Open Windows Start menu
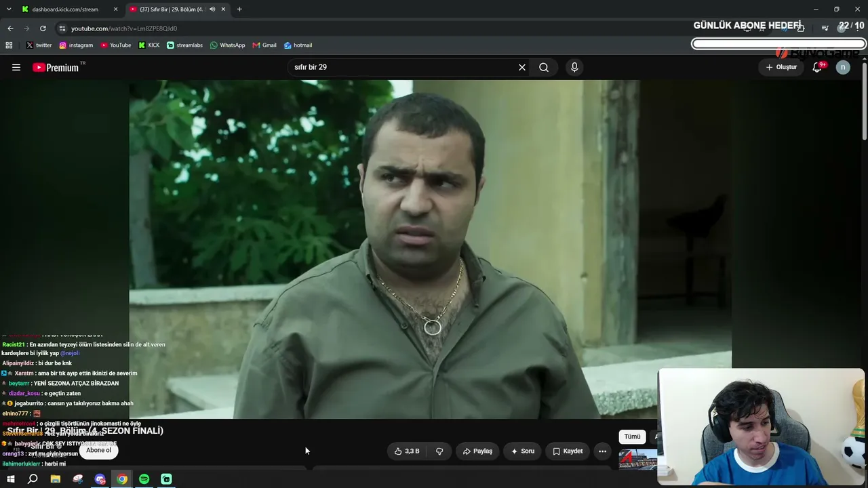This screenshot has height=488, width=868. (11, 479)
